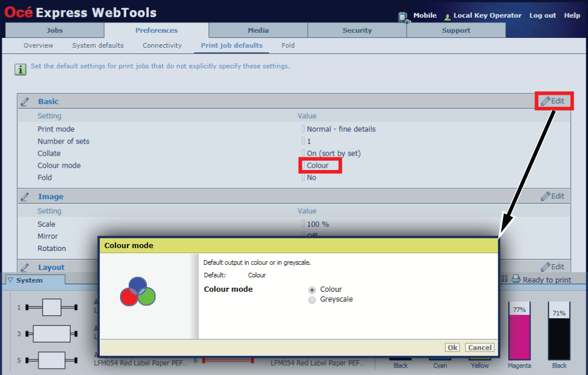Open the Fold sub-tab
This screenshot has height=375, width=588.
[x=288, y=45]
